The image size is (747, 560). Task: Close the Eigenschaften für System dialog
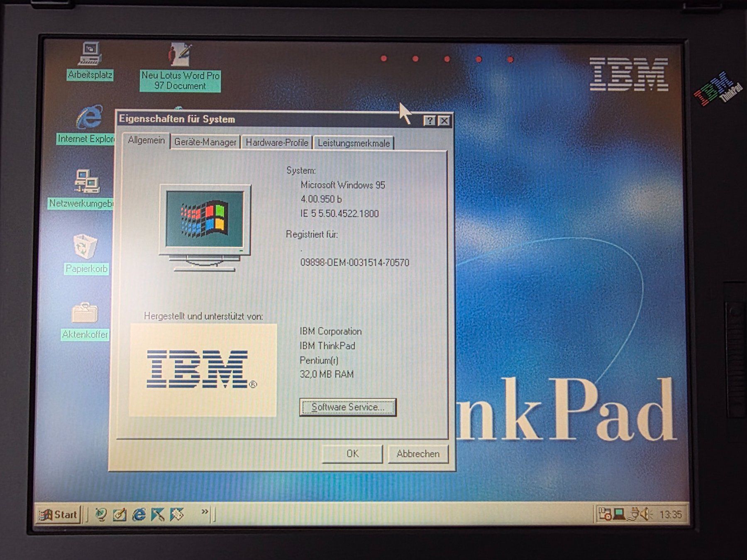point(444,121)
